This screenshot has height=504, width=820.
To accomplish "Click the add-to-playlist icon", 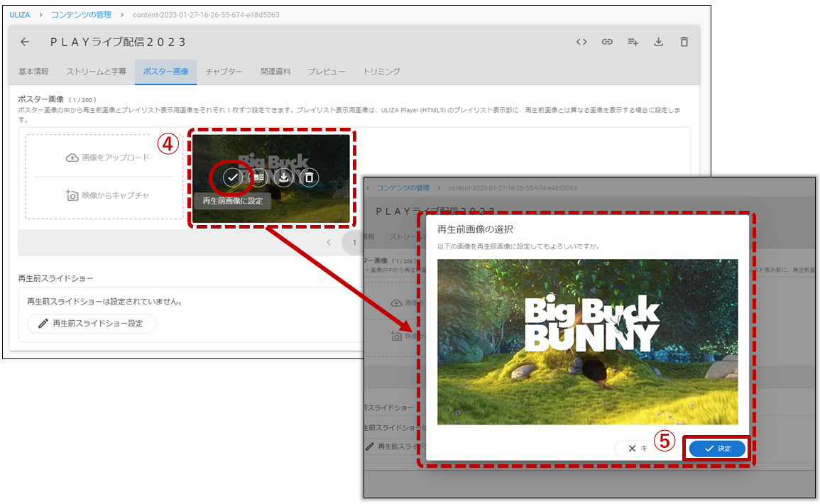I will pyautogui.click(x=633, y=42).
